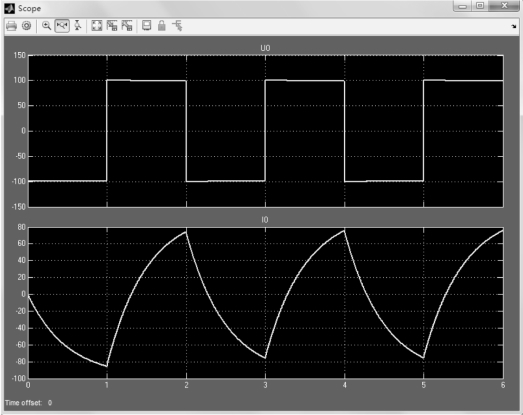Select the Zoom magnifier tool
The width and height of the screenshot is (523, 415).
[46, 26]
